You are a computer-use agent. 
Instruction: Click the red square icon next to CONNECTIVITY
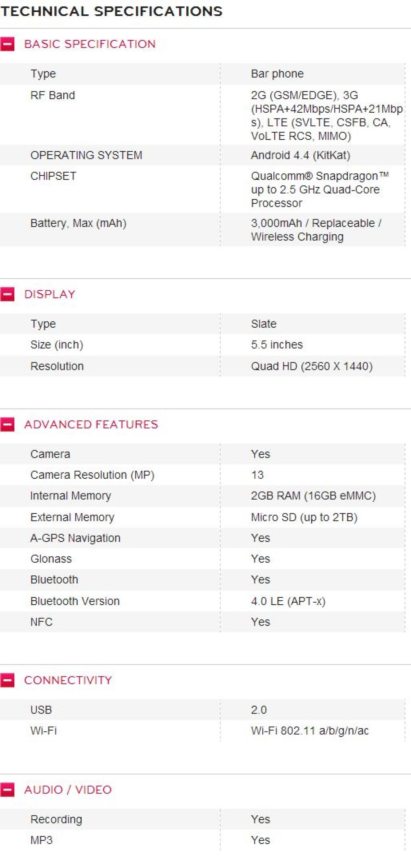pos(8,680)
